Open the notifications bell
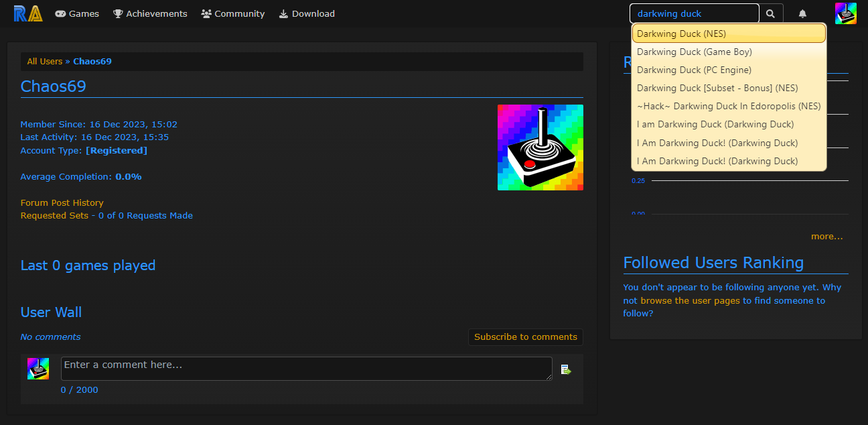Screen dimensions: 868x425 802,13
